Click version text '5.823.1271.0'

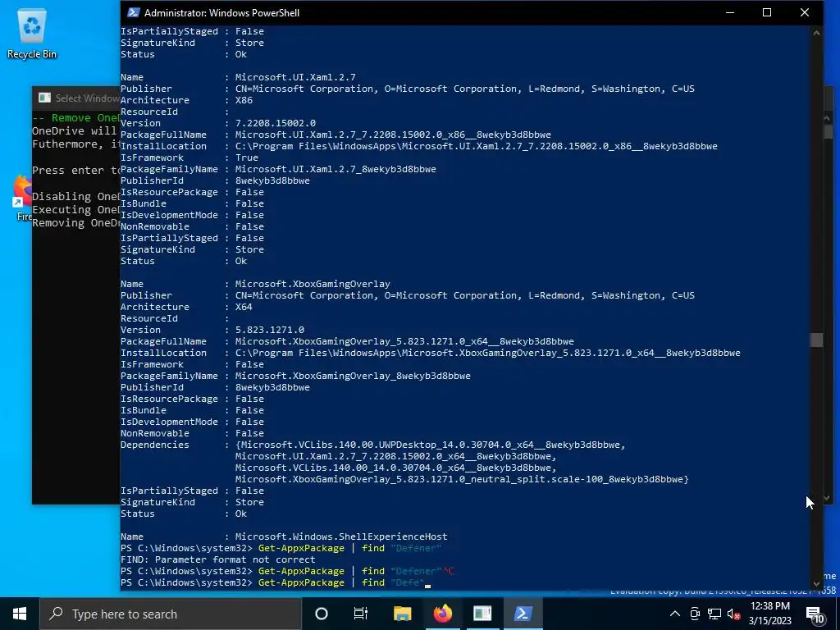tap(269, 330)
